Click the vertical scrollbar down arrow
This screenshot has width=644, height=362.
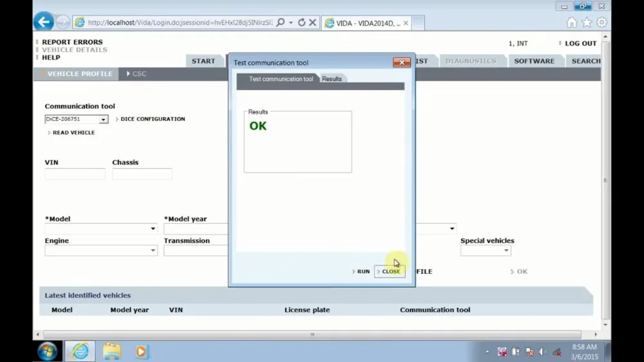(605, 325)
